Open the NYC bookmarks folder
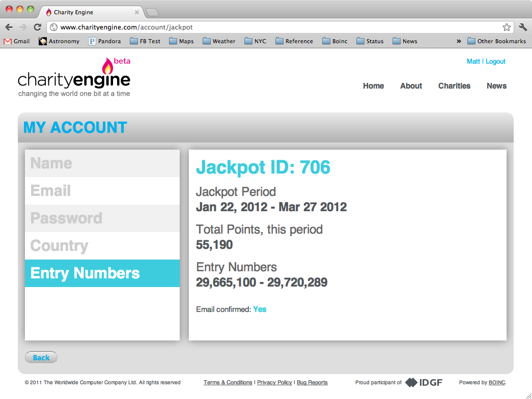 point(256,41)
